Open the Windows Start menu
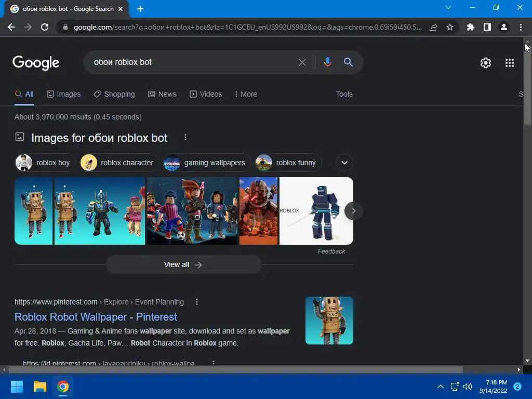The height and width of the screenshot is (399, 532). 17,387
